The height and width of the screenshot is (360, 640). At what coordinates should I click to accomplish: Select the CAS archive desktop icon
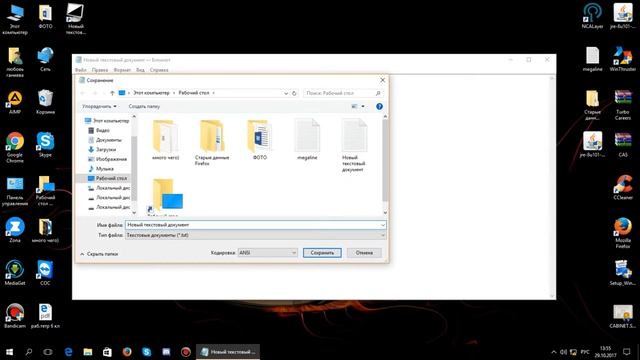click(623, 145)
